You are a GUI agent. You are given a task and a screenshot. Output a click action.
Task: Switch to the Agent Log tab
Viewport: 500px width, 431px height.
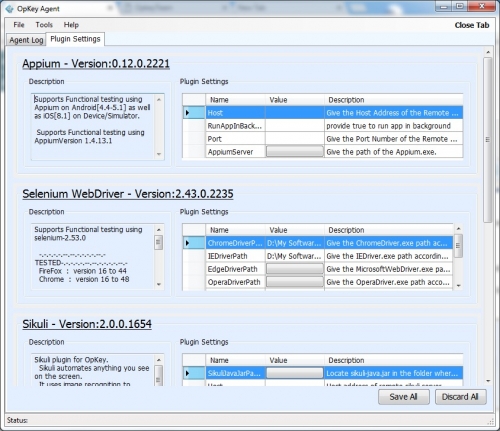[26, 40]
